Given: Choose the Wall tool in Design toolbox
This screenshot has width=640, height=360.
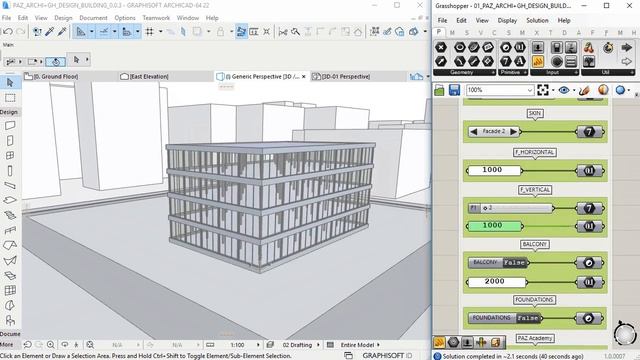Looking at the screenshot, I should (10, 126).
